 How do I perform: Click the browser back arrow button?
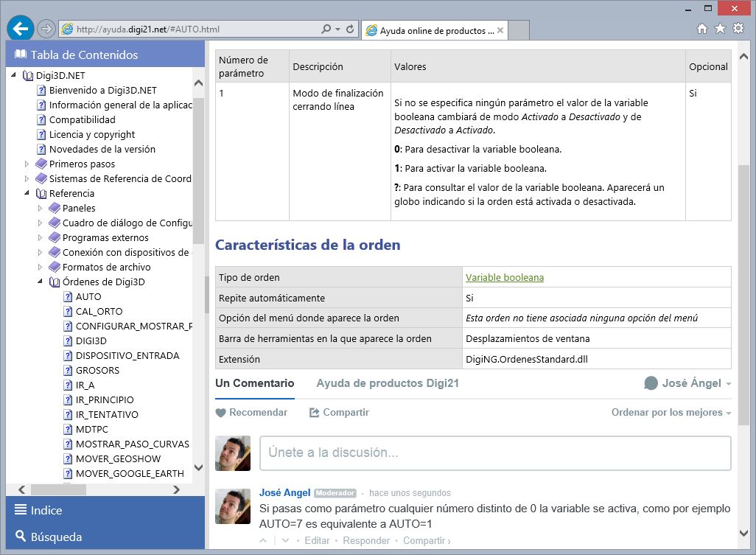[x=20, y=29]
